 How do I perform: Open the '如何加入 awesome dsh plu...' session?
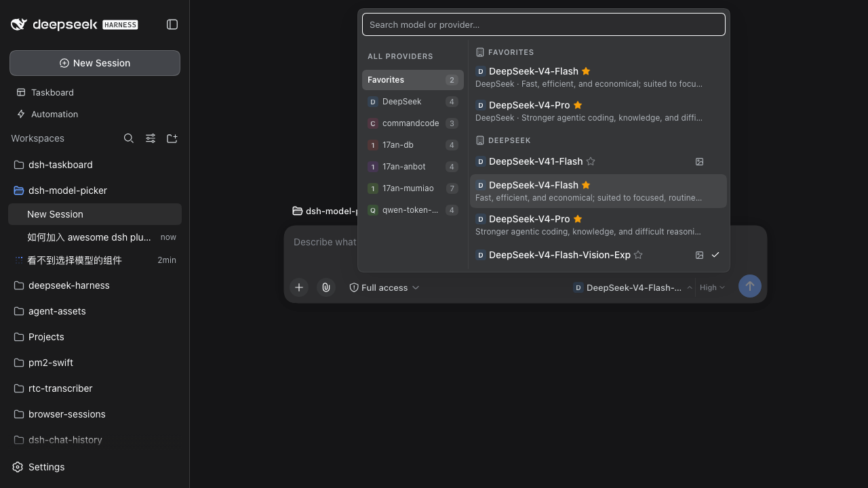(x=95, y=237)
